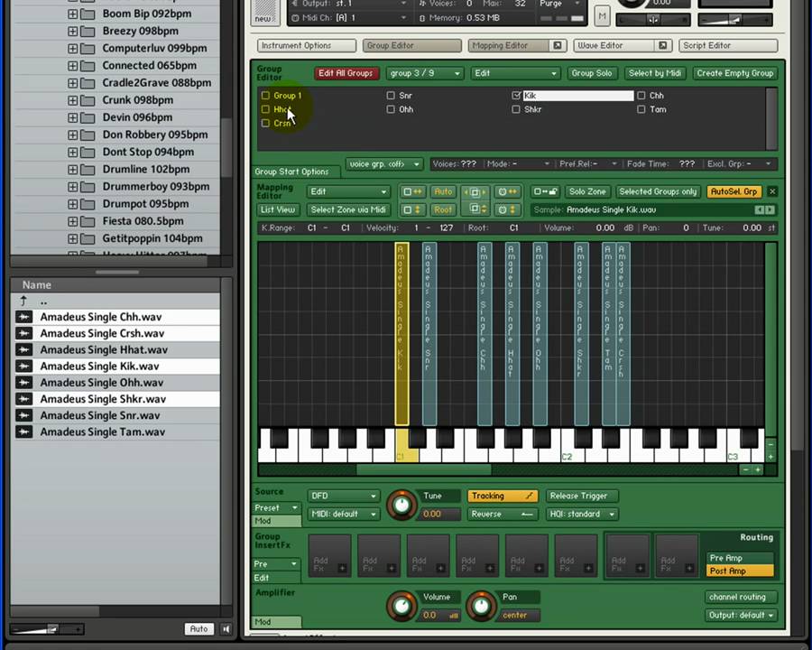Click the Amadeus Single Chh.wav waveform icon
Screen dimensions: 812x650
coord(23,317)
